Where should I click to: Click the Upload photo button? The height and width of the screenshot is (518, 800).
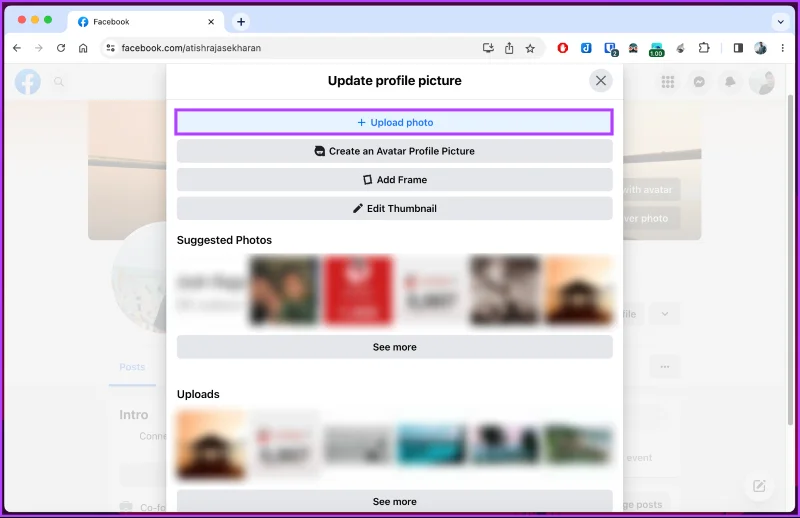(x=394, y=122)
